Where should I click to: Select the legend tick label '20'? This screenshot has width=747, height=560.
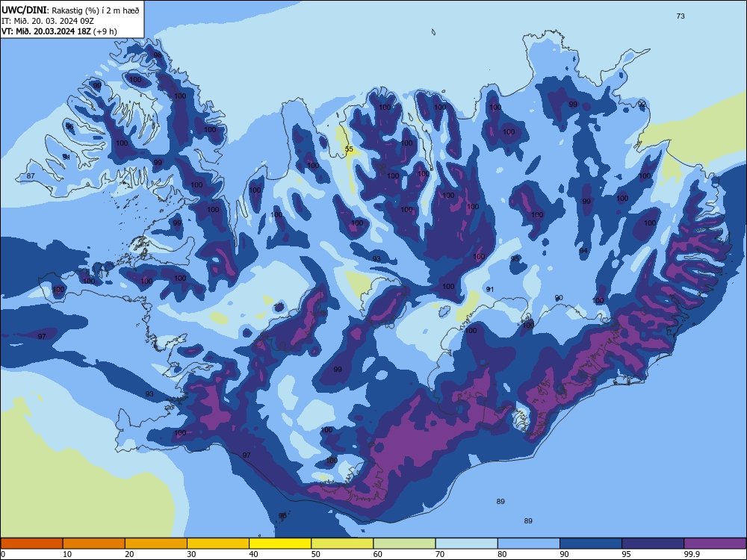[x=129, y=554]
